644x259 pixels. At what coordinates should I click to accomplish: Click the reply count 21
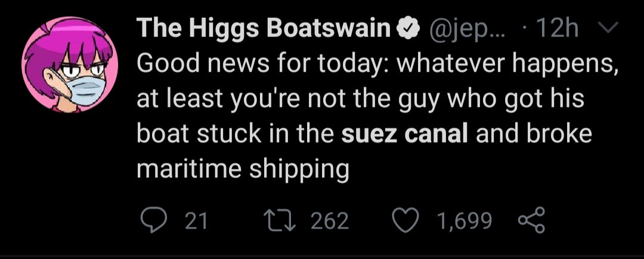click(x=196, y=221)
